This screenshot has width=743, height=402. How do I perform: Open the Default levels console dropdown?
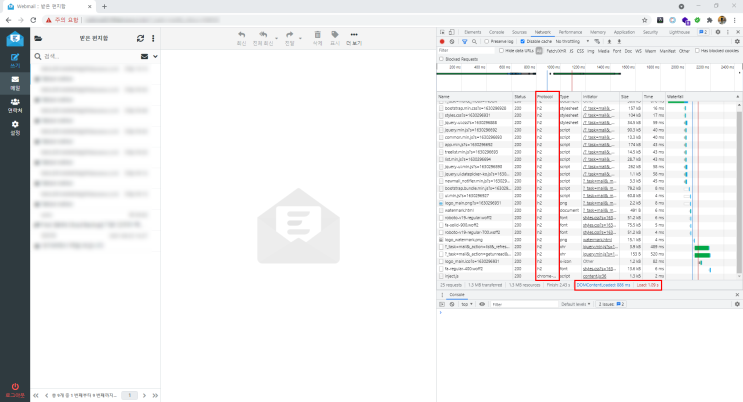tap(576, 304)
